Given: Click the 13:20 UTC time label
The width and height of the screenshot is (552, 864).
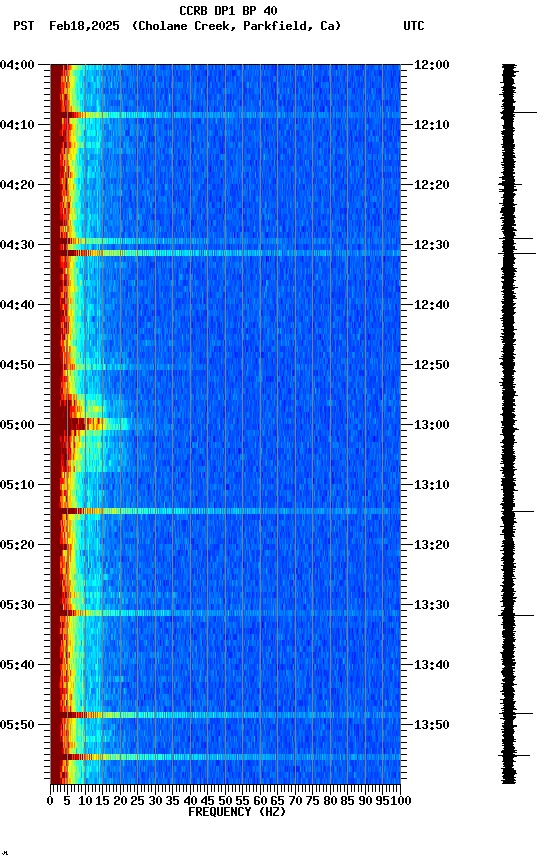Looking at the screenshot, I should click(432, 545).
